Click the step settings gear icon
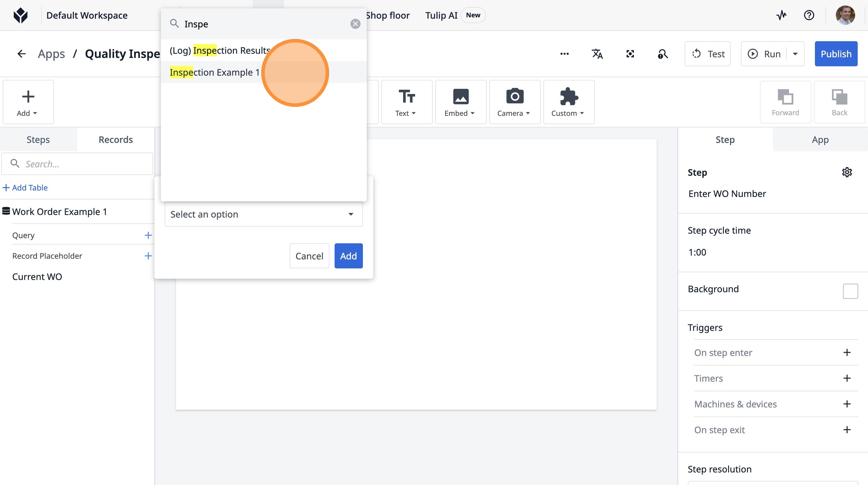The width and height of the screenshot is (868, 485). [847, 172]
